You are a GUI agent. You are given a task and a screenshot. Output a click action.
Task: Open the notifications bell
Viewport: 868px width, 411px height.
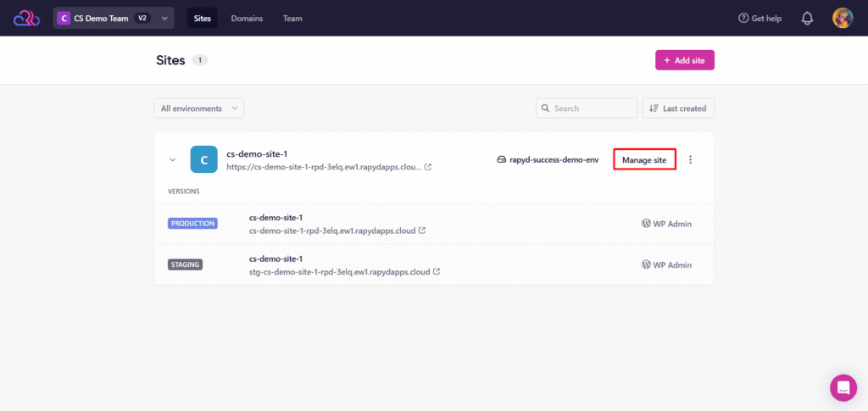807,18
